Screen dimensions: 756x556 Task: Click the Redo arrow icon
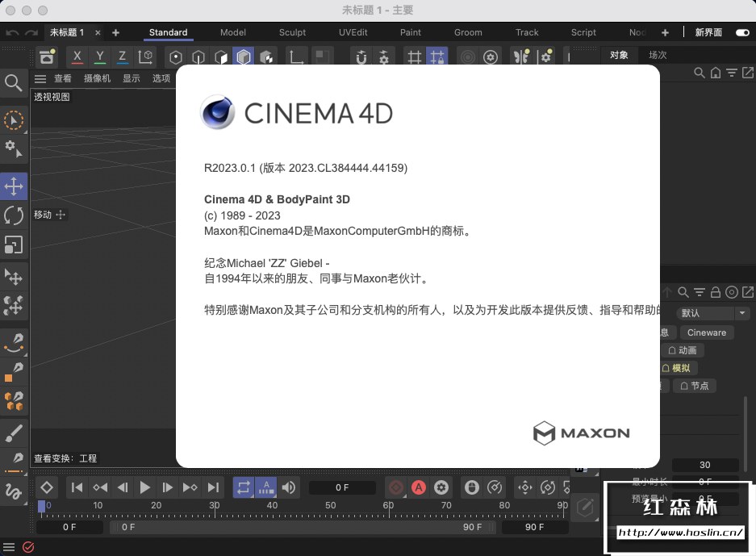(31, 33)
